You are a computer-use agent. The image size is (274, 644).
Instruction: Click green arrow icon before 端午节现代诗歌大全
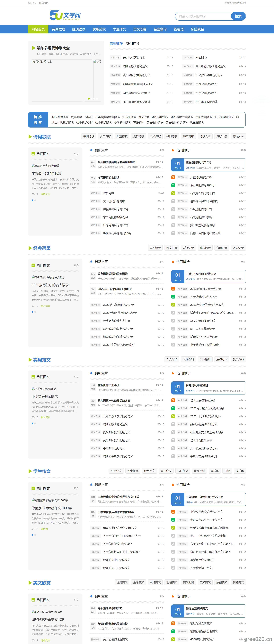34,48
